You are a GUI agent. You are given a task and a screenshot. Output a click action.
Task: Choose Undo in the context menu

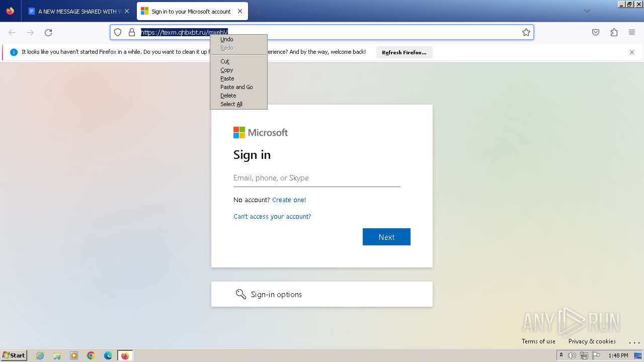coord(238,39)
